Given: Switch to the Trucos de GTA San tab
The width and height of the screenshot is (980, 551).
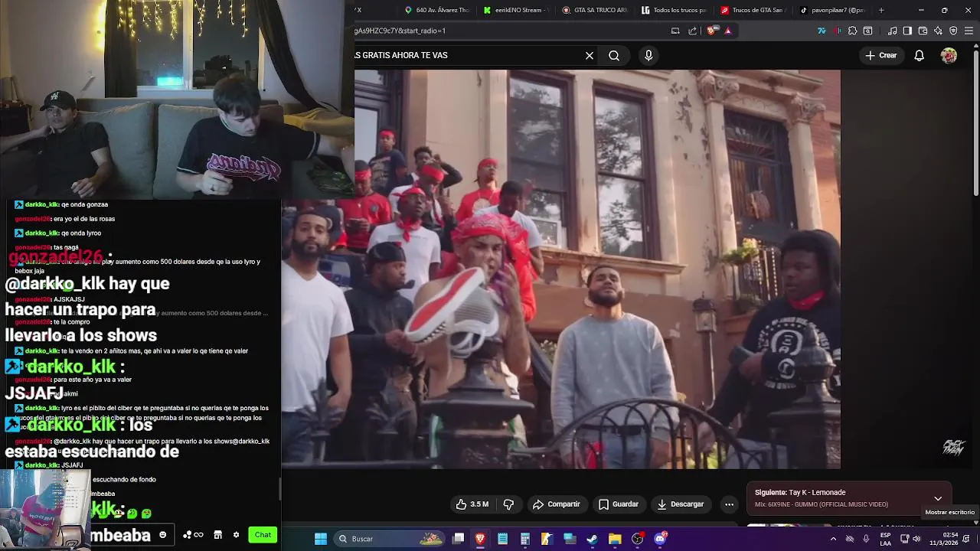Looking at the screenshot, I should (x=753, y=10).
